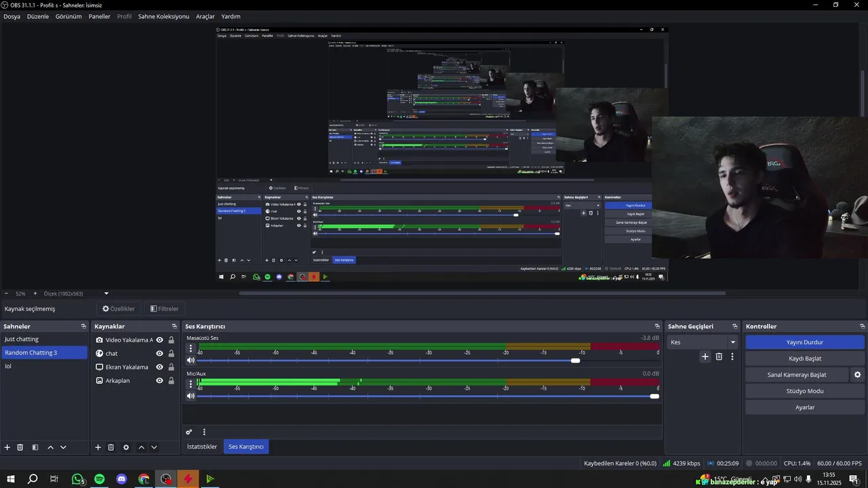Image resolution: width=868 pixels, height=488 pixels.
Task: Open the Sahne Koleksiyonu menu
Action: tap(163, 16)
